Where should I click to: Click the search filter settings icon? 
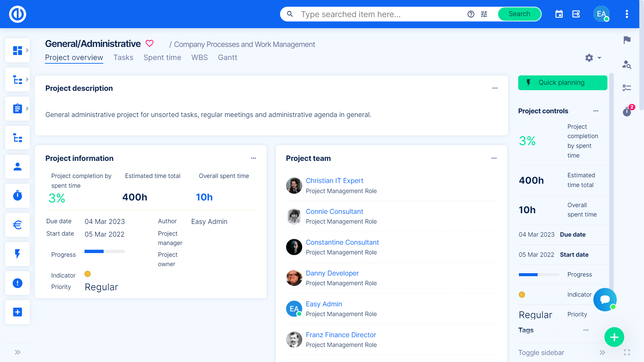pyautogui.click(x=484, y=14)
